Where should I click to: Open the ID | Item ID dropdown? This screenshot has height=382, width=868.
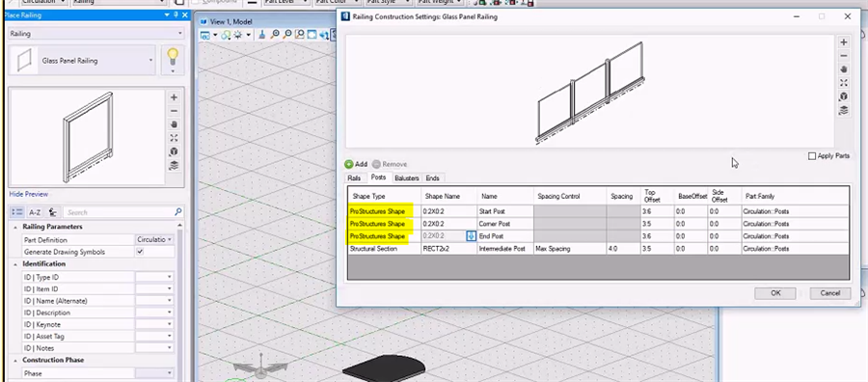pyautogui.click(x=170, y=289)
